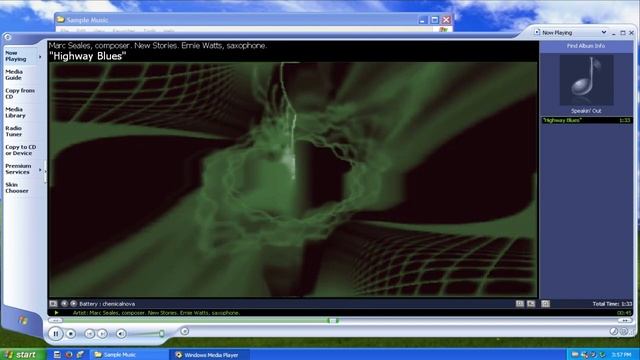
Task: Expand the Now Playing submenu arrow
Action: (x=40, y=56)
